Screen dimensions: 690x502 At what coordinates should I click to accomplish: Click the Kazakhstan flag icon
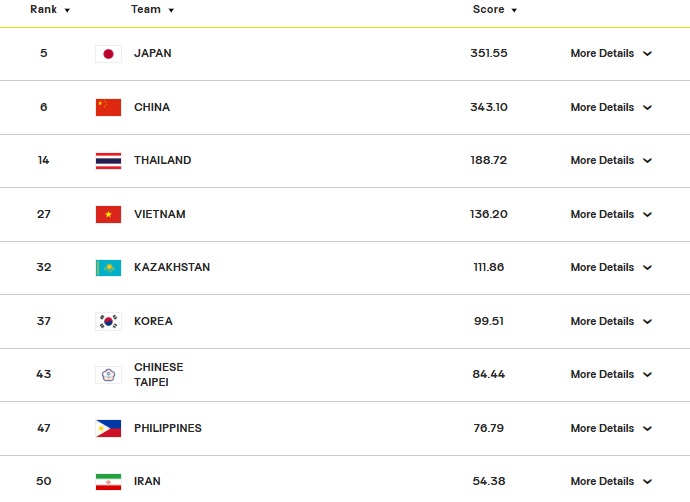[108, 267]
